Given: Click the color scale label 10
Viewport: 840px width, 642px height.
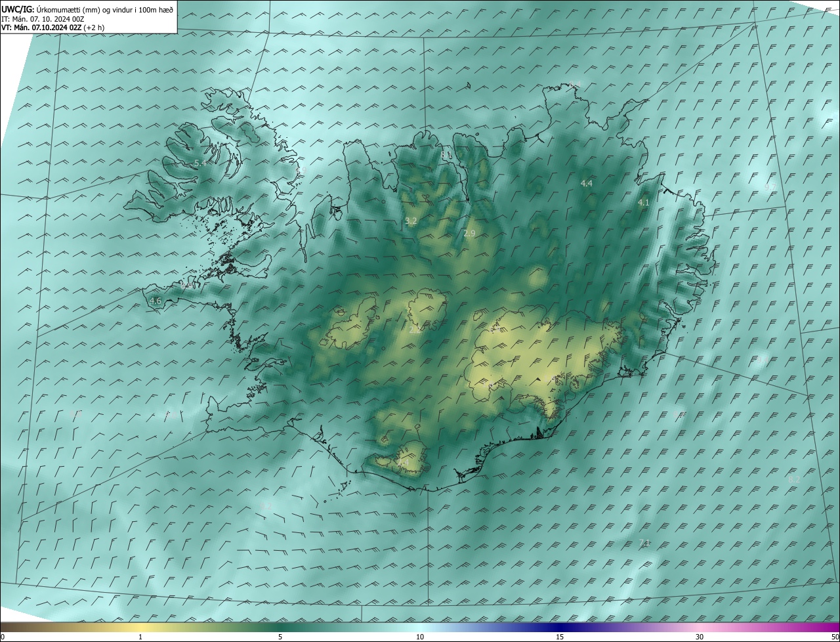Looking at the screenshot, I should click(x=420, y=637).
